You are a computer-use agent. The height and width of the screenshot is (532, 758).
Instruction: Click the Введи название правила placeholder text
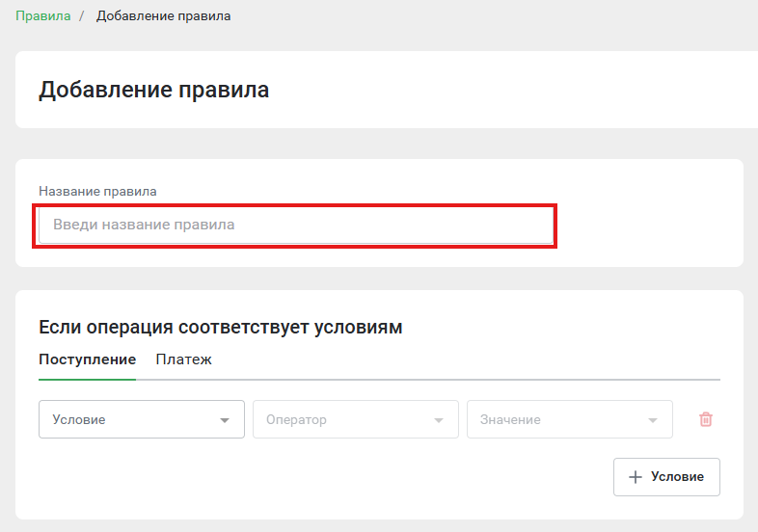pyautogui.click(x=144, y=225)
